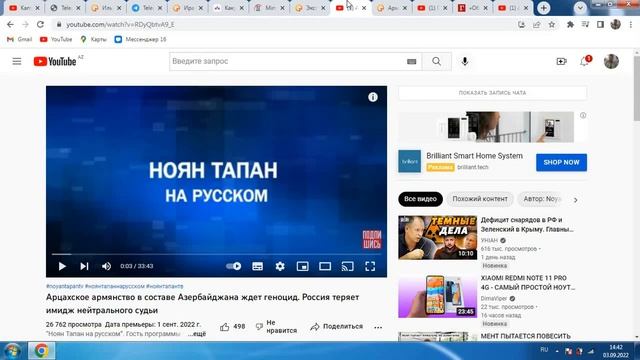
Task: Click ПОКАЗАТЬ ЗАПИСЬ ЧАТА button
Action: tap(492, 93)
